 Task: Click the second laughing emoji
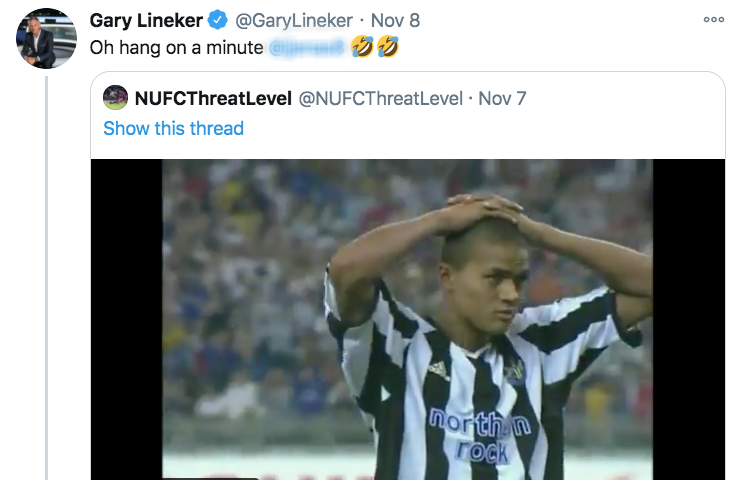[387, 47]
